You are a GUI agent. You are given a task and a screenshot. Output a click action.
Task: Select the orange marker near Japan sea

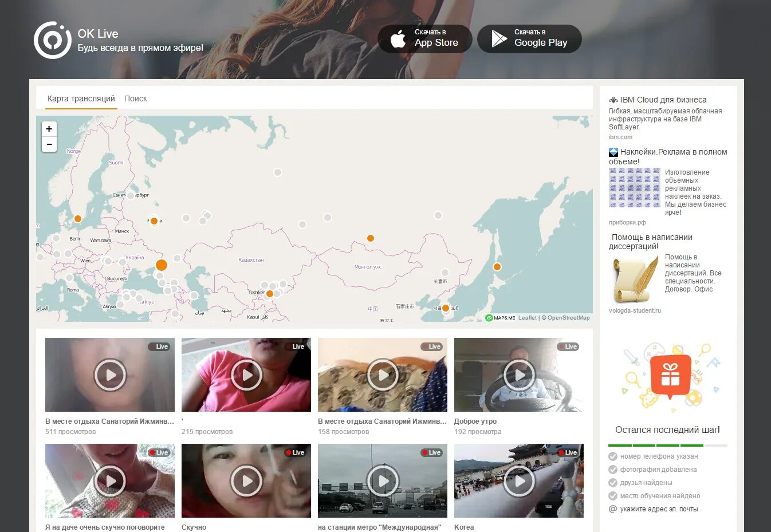[x=497, y=267]
